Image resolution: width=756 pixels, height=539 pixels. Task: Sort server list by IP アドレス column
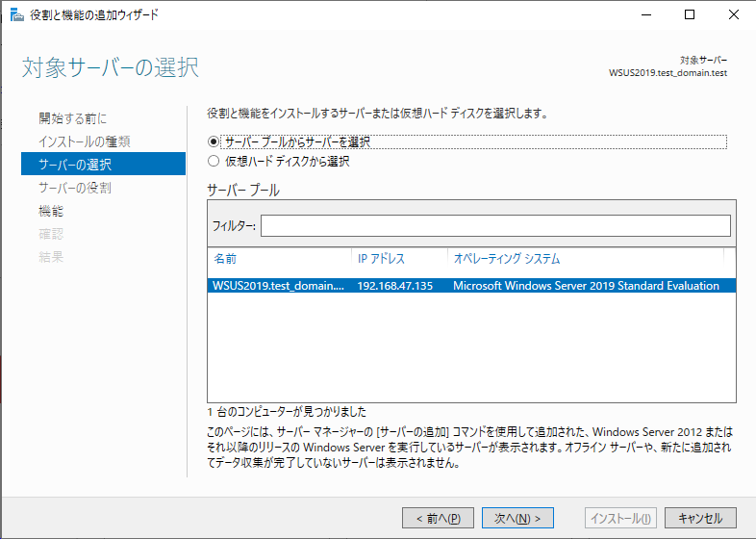(400, 259)
